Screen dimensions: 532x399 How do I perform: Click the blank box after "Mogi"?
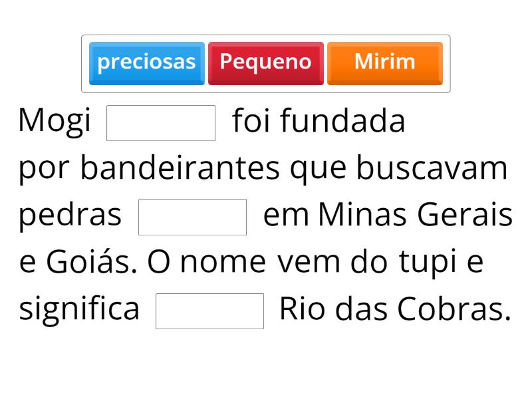[161, 123]
